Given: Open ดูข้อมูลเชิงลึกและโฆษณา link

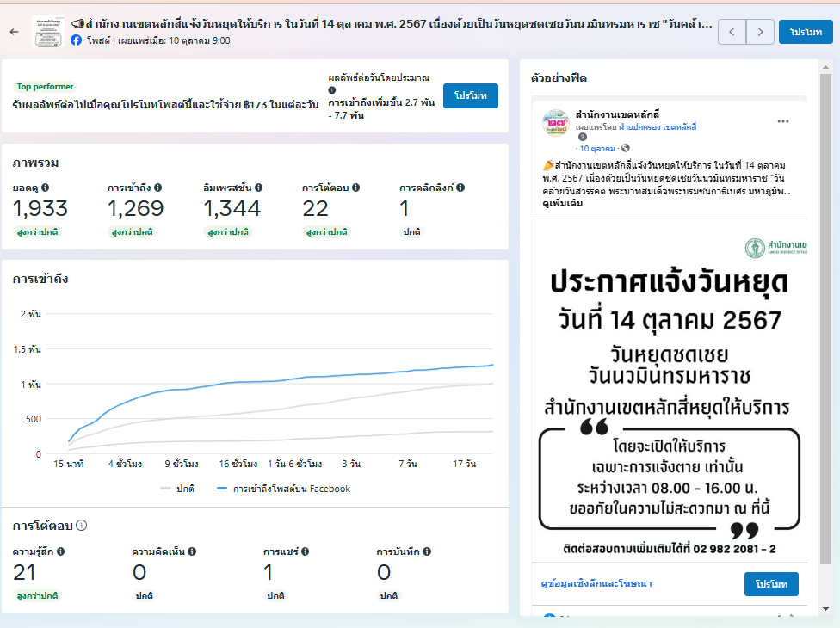Looking at the screenshot, I should tap(596, 584).
